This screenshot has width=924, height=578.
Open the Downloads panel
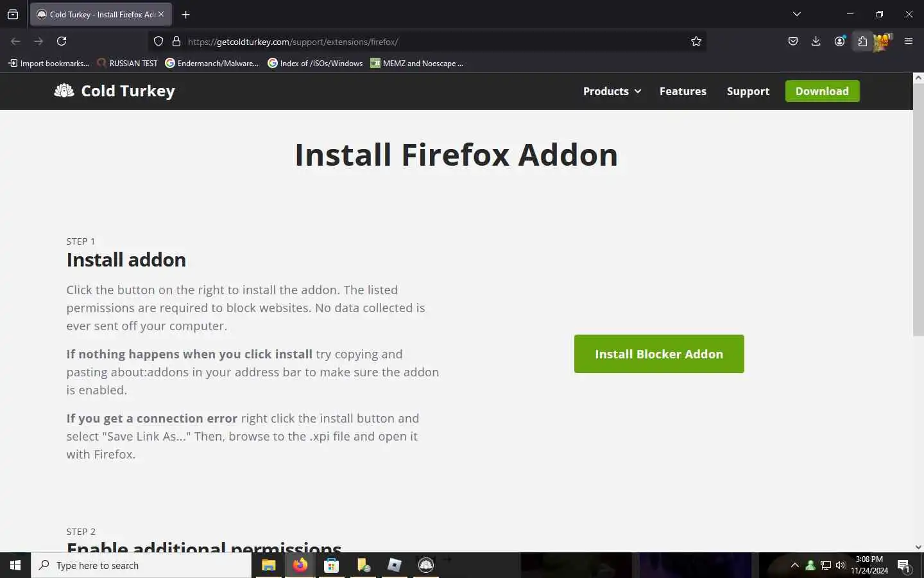(x=816, y=41)
